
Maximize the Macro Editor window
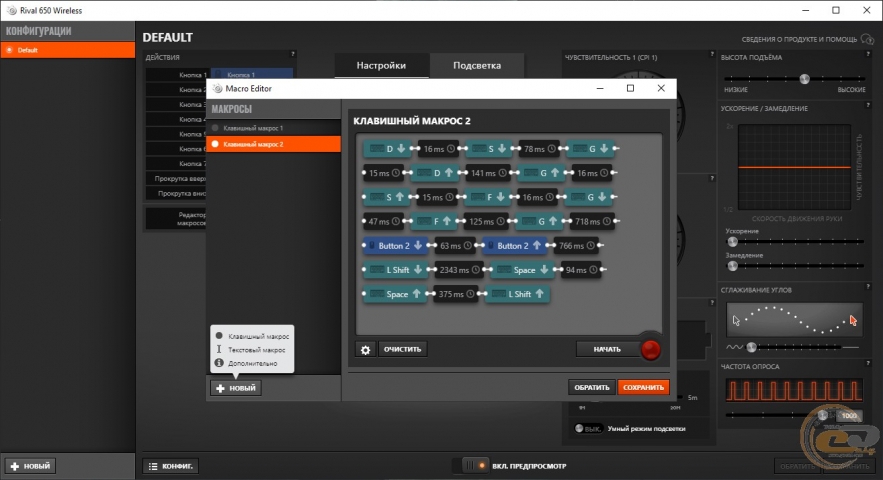(x=630, y=88)
